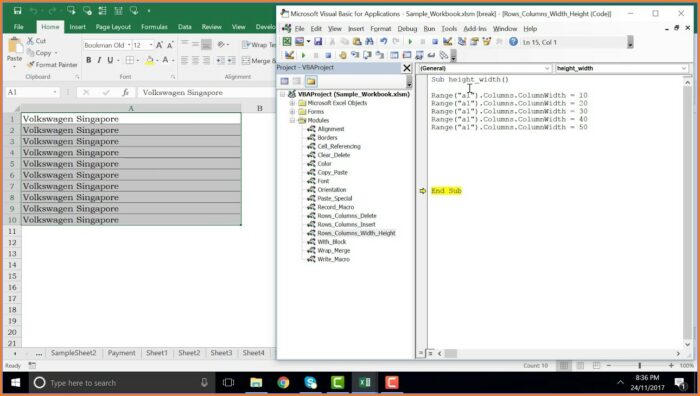Screen dimensions: 700x396
Task: Click View Code icon in Project panel
Action: click(x=284, y=81)
